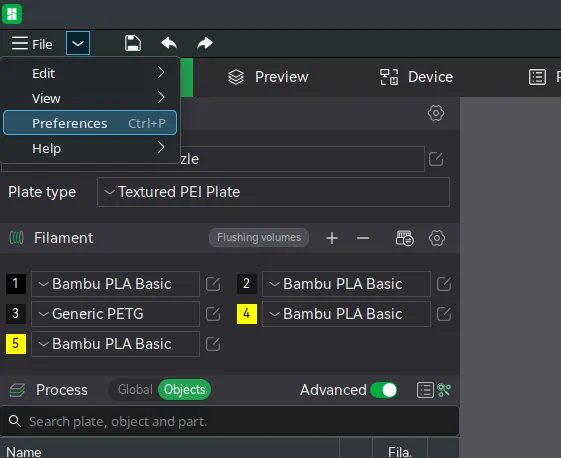Switch to the Preview tab
561x458 pixels.
[268, 77]
